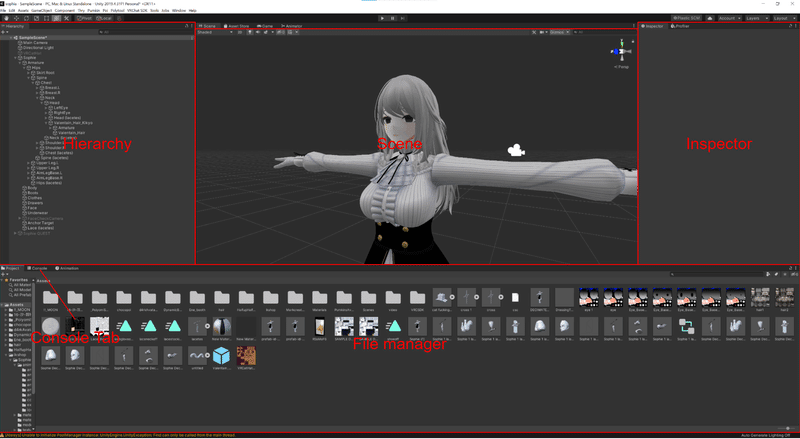The height and width of the screenshot is (439, 800).
Task: Open the Layout dropdown
Action: pos(784,18)
